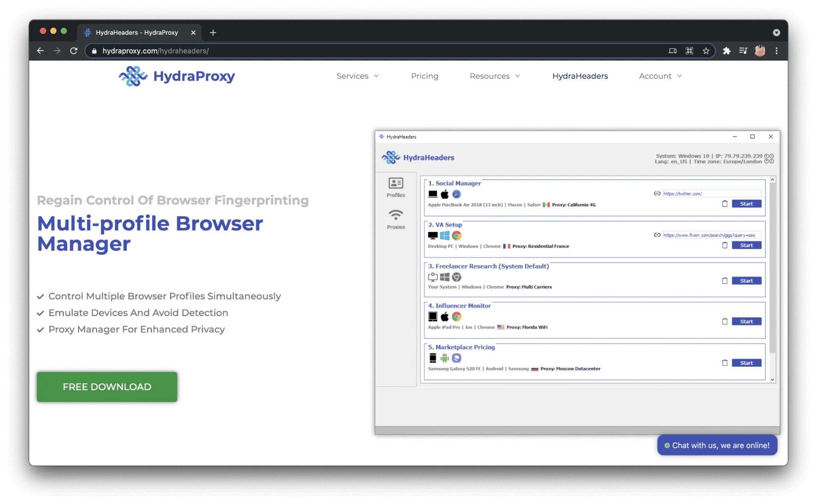Screen dimensions: 817x504
Task: Start the Social Manager profile
Action: click(x=746, y=204)
